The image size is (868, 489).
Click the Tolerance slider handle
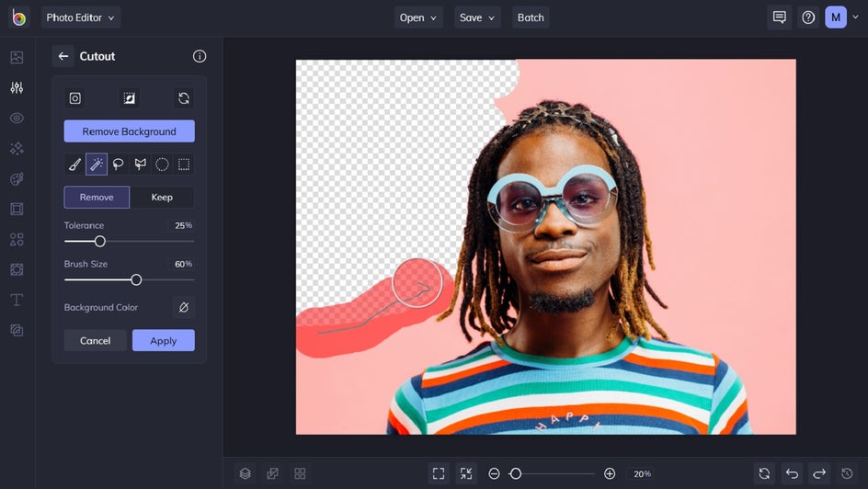pos(99,242)
